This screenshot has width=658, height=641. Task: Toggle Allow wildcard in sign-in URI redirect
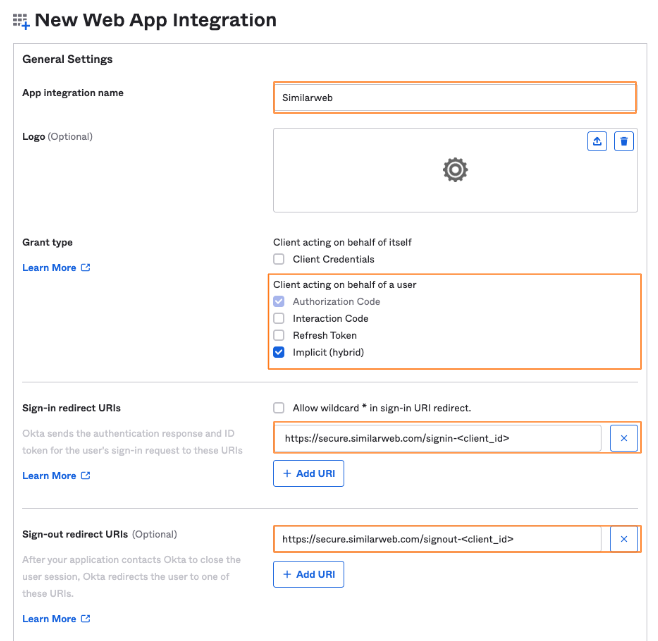280,408
